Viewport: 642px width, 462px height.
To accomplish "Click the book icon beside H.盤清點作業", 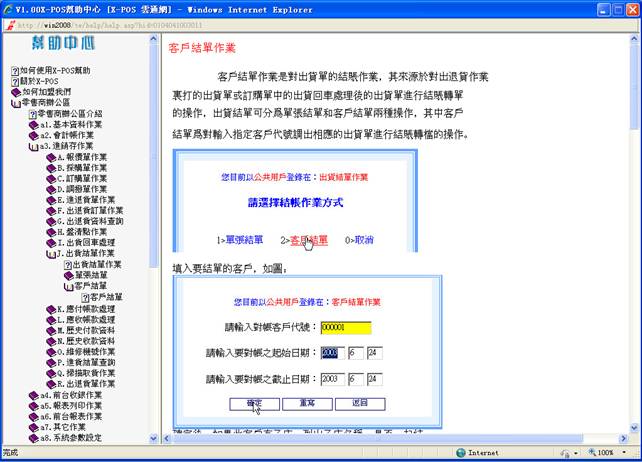I will (x=49, y=231).
